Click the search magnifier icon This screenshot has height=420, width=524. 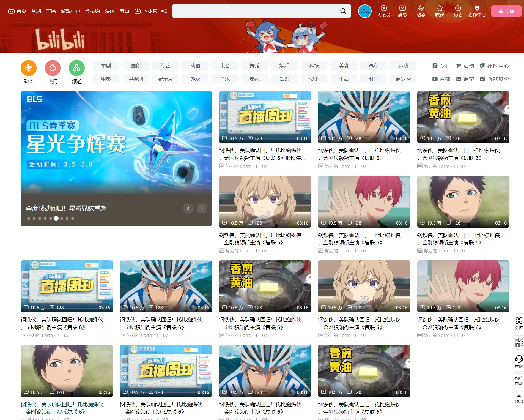pos(343,11)
